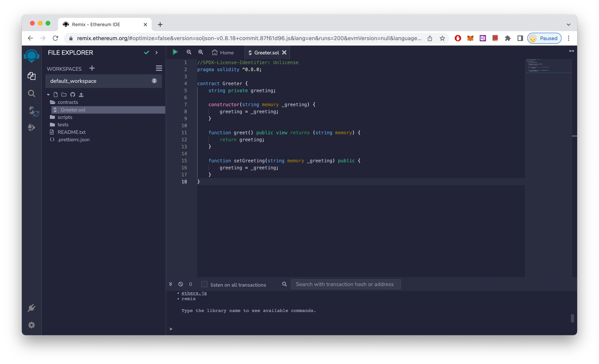Screen dimensions: 599x364
Task: Click the clone from GitHub icon
Action: 73,95
